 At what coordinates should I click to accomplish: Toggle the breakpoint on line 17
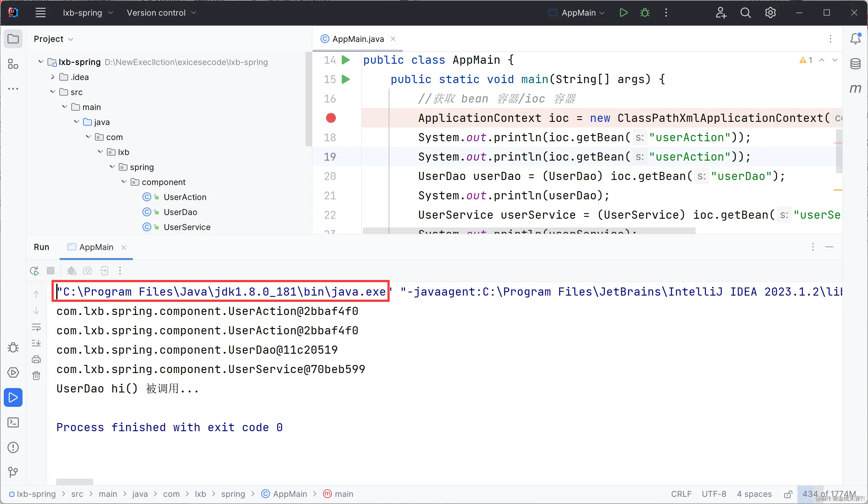tap(331, 118)
